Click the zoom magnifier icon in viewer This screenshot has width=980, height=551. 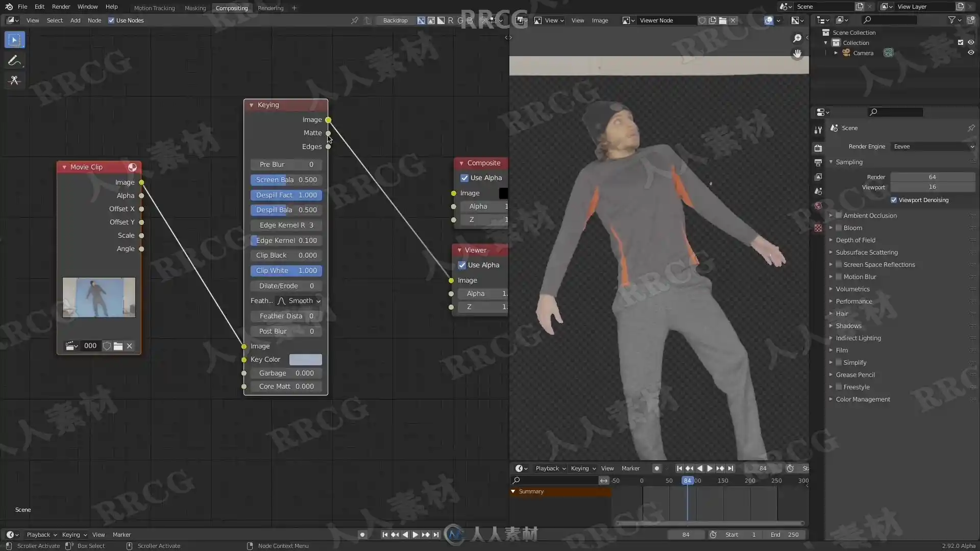pyautogui.click(x=797, y=38)
